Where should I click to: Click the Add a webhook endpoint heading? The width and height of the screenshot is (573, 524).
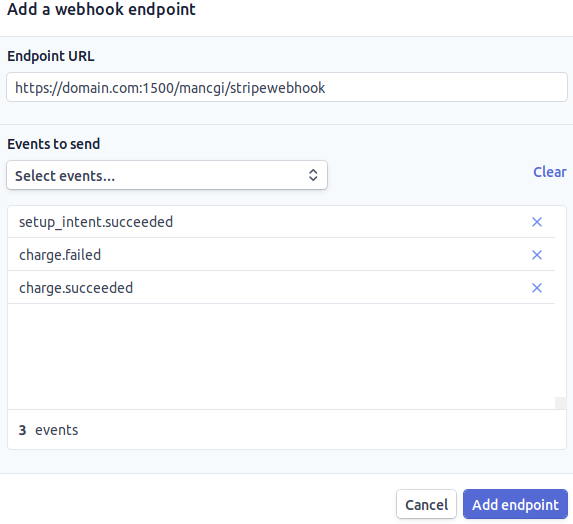pyautogui.click(x=102, y=9)
